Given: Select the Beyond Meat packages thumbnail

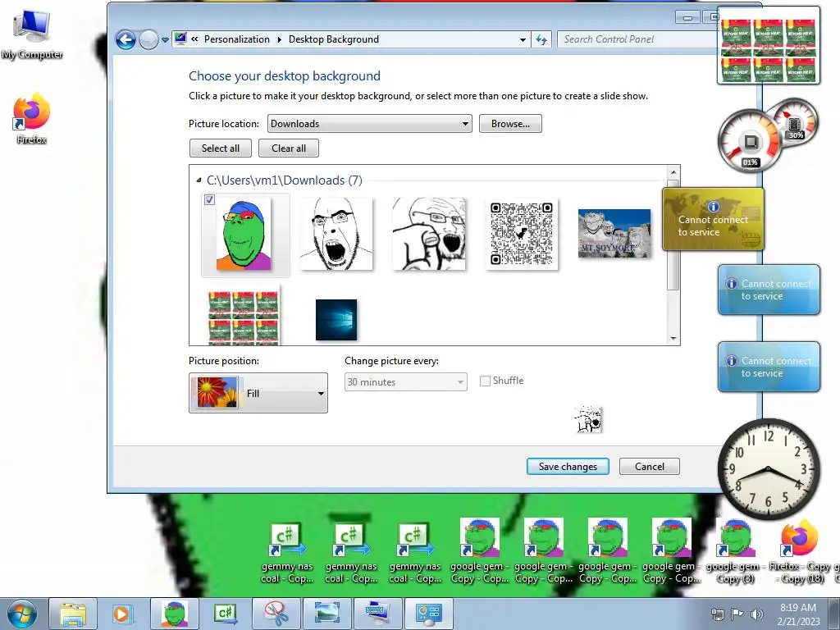Looking at the screenshot, I should coord(244,317).
